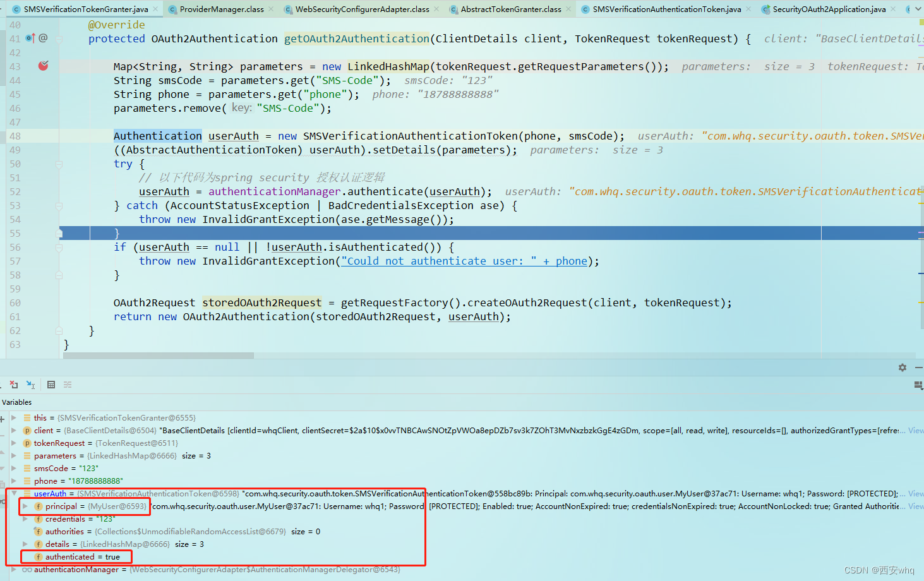Click 'smsCode = "123"' variable row
Image resolution: width=924 pixels, height=581 pixels.
[x=66, y=469]
